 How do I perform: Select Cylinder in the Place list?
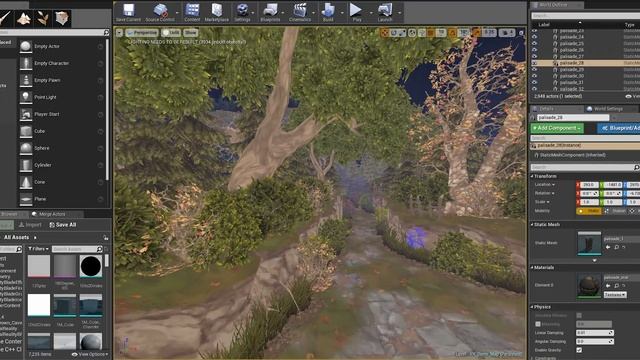tap(61, 165)
